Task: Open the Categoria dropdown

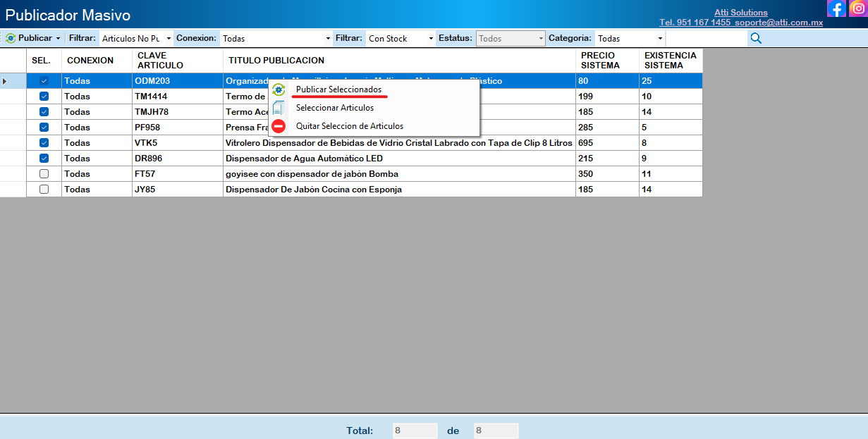Action: 630,38
